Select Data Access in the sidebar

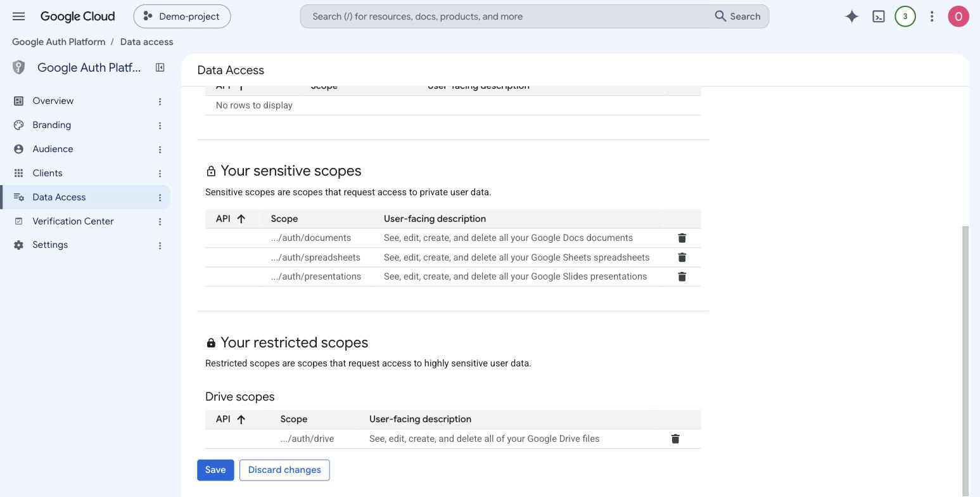pos(85,197)
